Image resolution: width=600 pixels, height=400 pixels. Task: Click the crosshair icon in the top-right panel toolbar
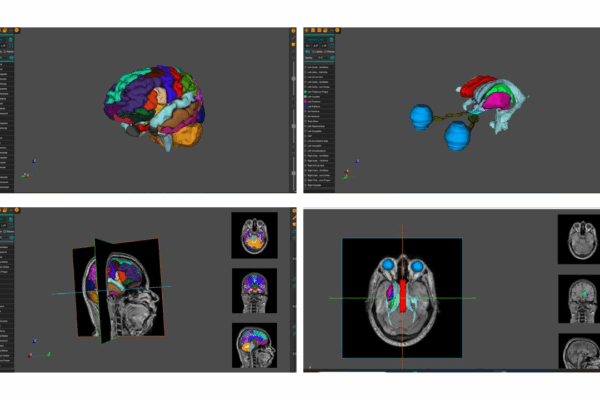[x=307, y=30]
